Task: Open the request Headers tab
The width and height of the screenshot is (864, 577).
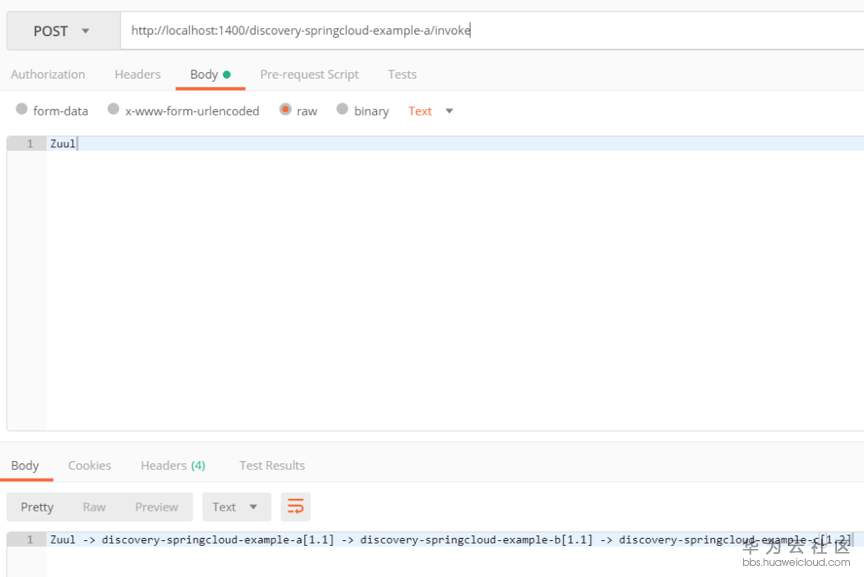Action: 137,74
